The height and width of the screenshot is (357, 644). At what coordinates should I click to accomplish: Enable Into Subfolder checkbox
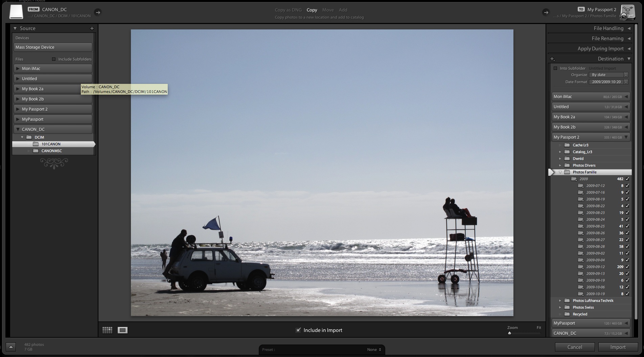click(x=555, y=68)
